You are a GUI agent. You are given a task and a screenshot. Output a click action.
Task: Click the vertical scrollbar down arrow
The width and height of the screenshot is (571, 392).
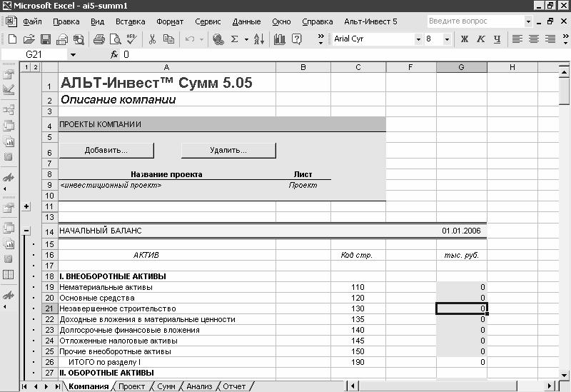564,375
